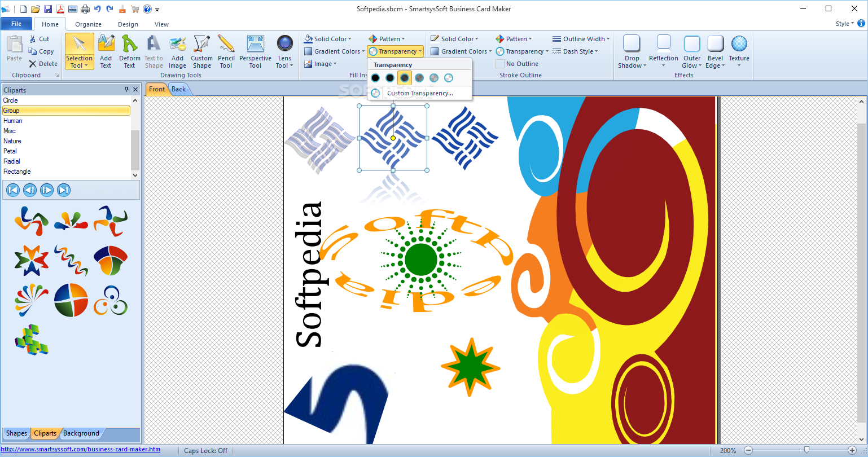This screenshot has width=868, height=457.
Task: Open smartsyssoft.com business-card-maker link
Action: (x=81, y=450)
